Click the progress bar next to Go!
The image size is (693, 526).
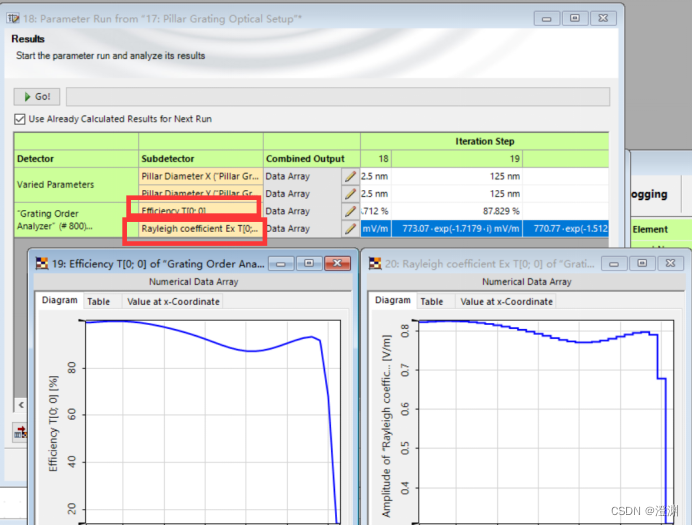338,96
